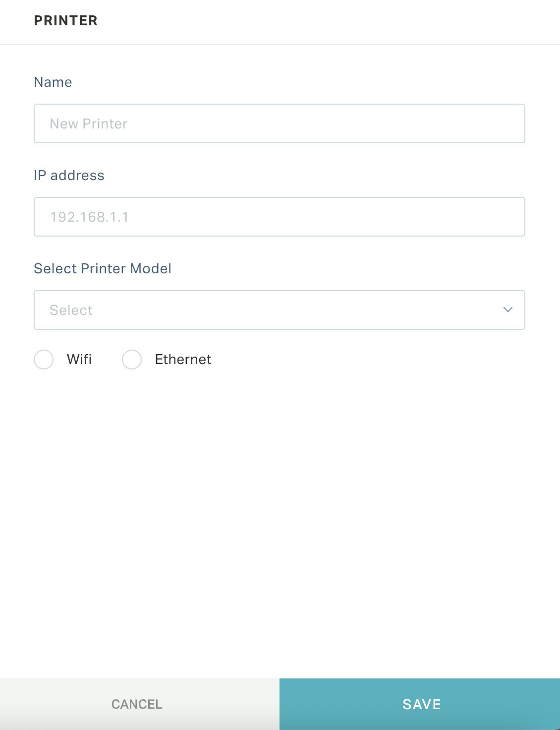Focus the IP address input field
The height and width of the screenshot is (730, 560).
coord(280,217)
